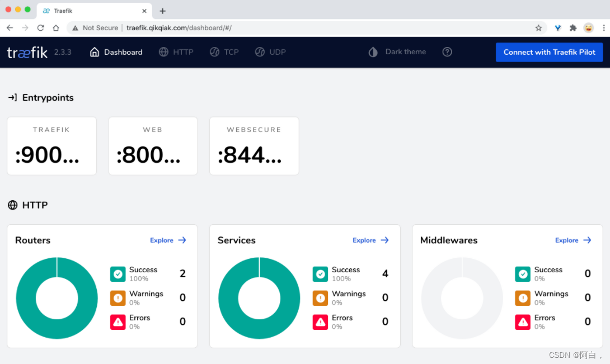Click the Services Explore arrow icon
The image size is (610, 364).
coord(385,240)
